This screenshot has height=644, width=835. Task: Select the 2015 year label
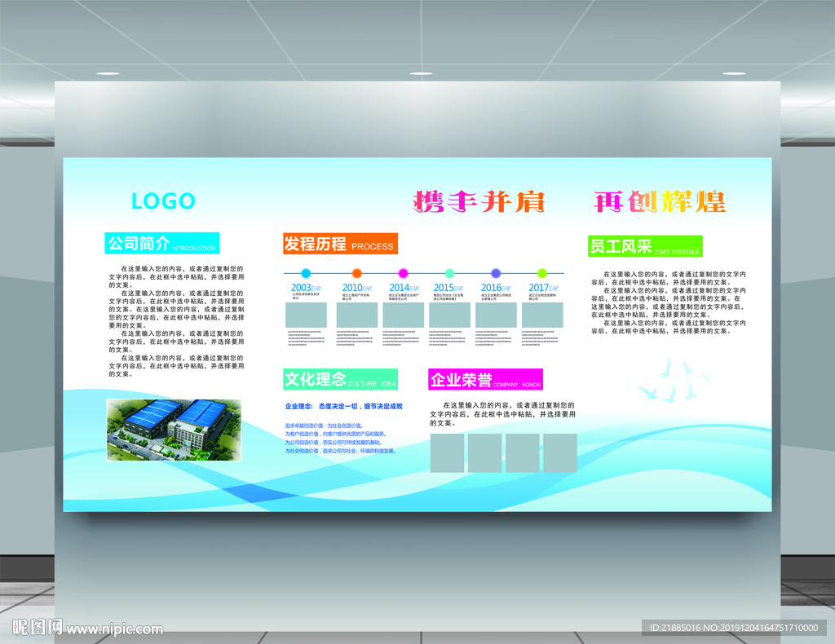(x=448, y=288)
